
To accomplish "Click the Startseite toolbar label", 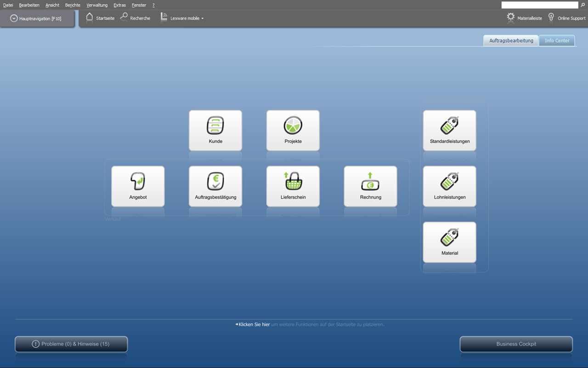I will tap(105, 18).
